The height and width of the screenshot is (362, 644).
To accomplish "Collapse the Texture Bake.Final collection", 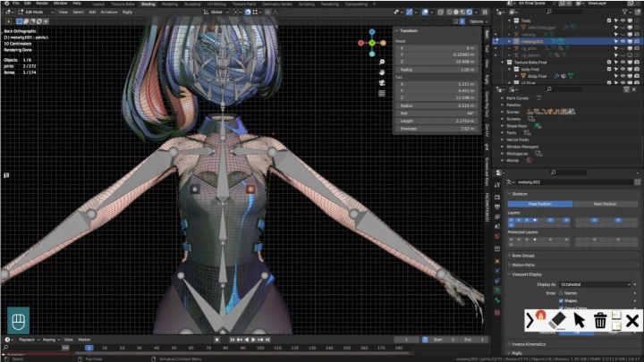I will tap(503, 63).
